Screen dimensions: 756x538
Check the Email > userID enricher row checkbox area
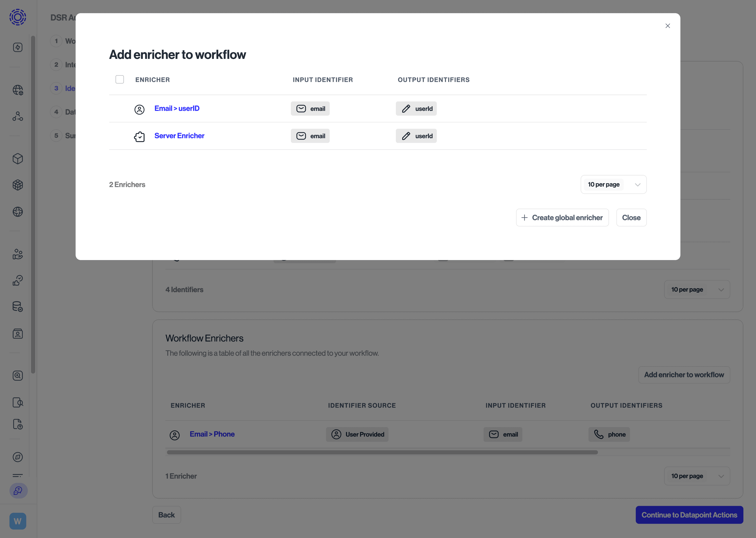(x=120, y=108)
